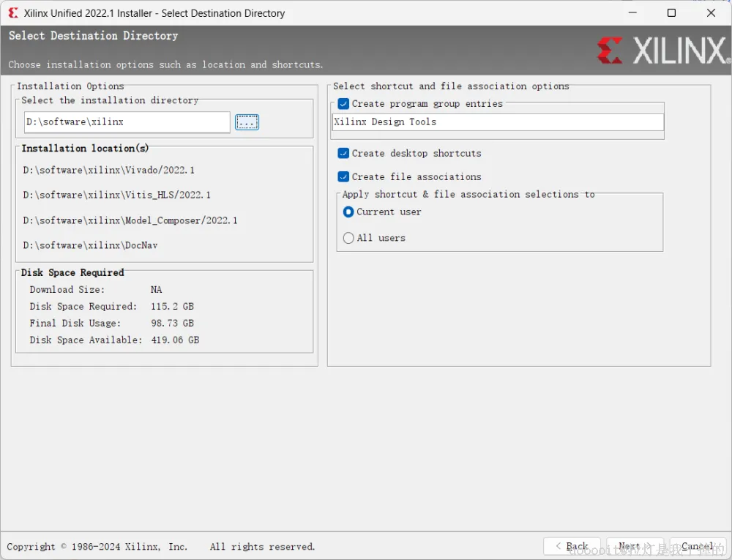Go to the previous step with Back
This screenshot has height=560, width=732.
(x=572, y=547)
